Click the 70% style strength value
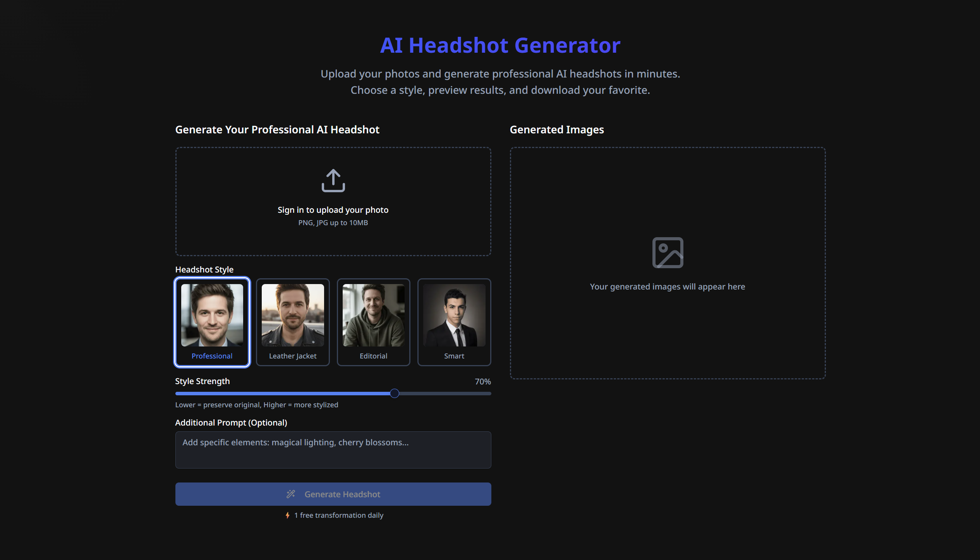The height and width of the screenshot is (560, 980). [482, 381]
